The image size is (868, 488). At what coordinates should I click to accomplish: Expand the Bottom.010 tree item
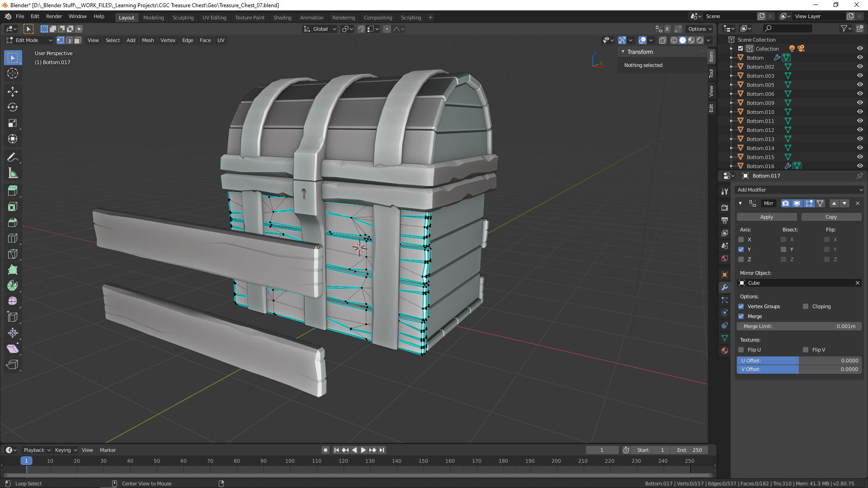[x=731, y=112]
